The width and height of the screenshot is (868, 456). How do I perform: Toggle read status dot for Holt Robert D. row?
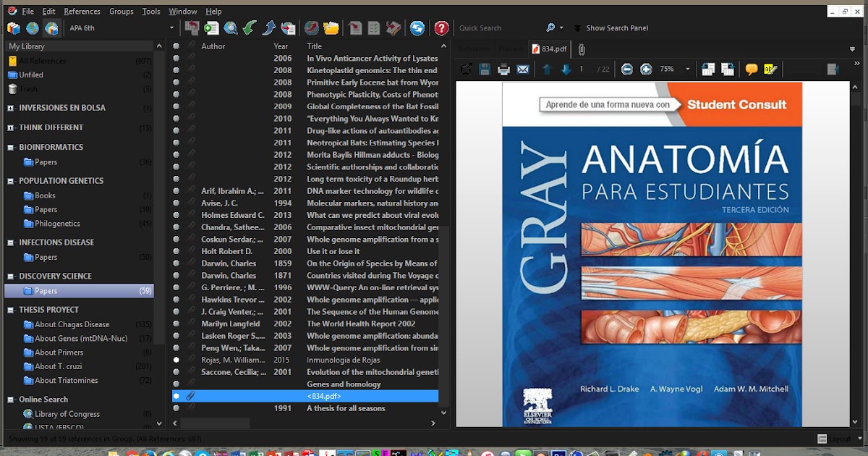coord(176,251)
